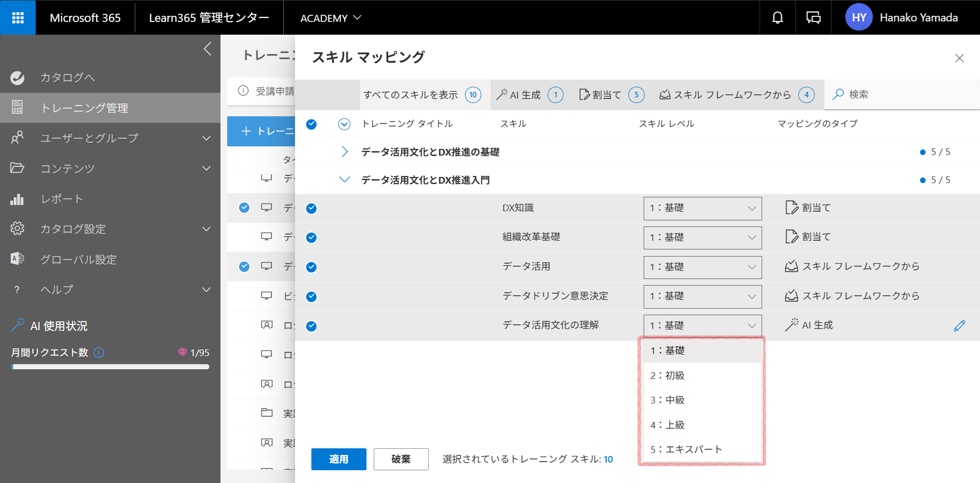Select level option 3：中級
Viewport: 980px width, 483px height.
tap(703, 400)
